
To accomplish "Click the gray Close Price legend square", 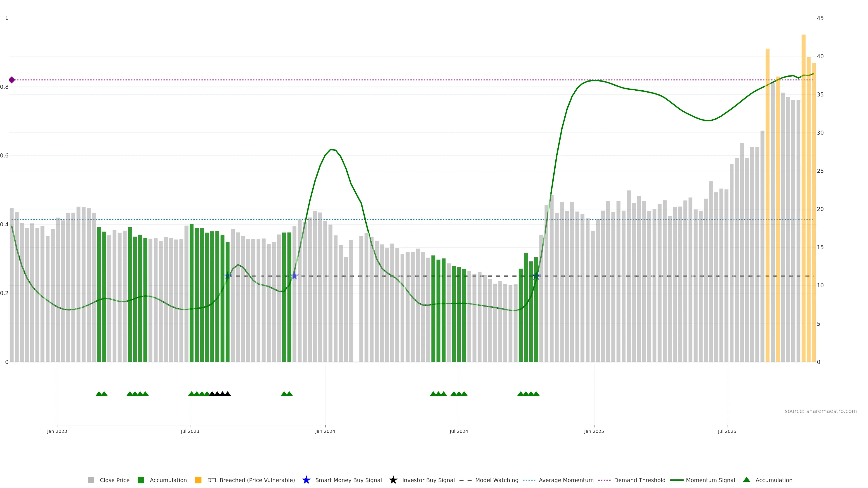I will [91, 480].
